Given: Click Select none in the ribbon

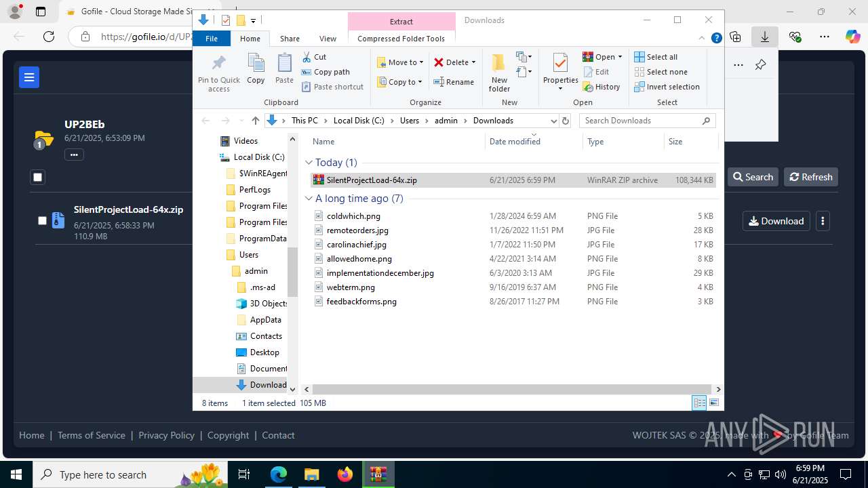Looking at the screenshot, I should coord(660,72).
